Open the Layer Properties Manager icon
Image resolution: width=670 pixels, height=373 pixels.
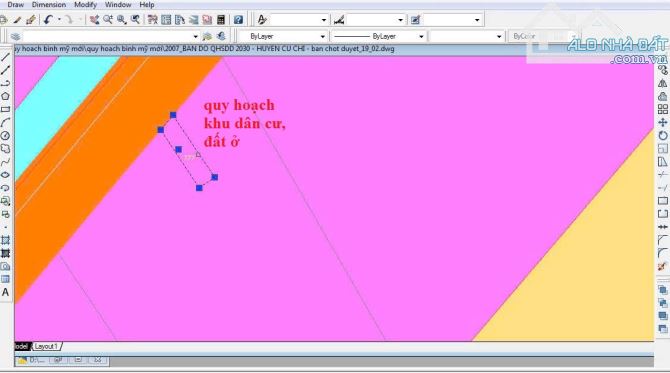[15, 37]
